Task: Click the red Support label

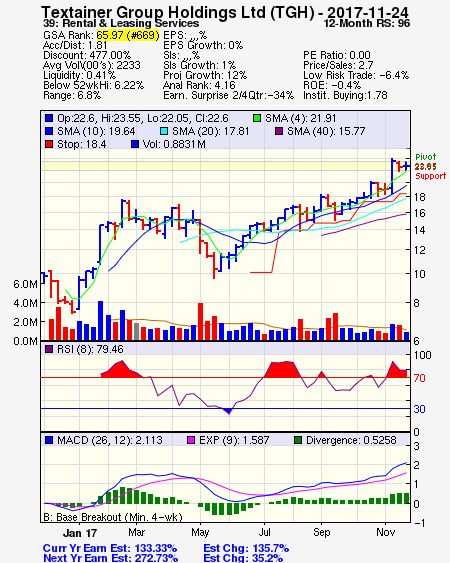Action: 431,176
